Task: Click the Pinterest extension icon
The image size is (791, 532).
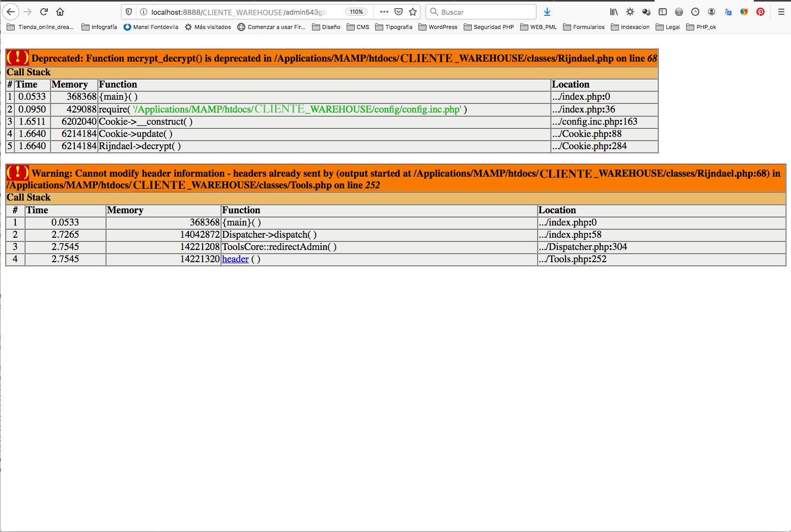Action: [760, 12]
